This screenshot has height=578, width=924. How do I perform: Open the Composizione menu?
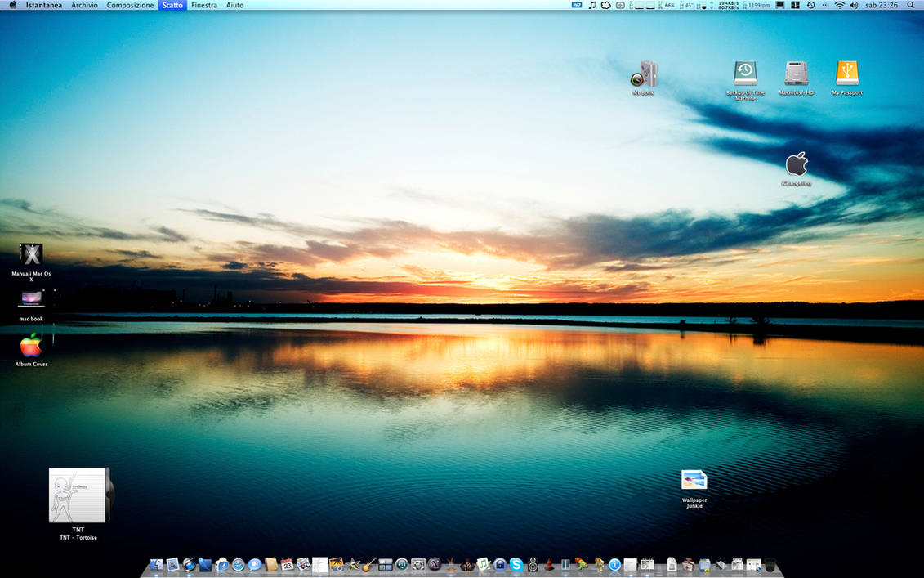click(x=130, y=5)
